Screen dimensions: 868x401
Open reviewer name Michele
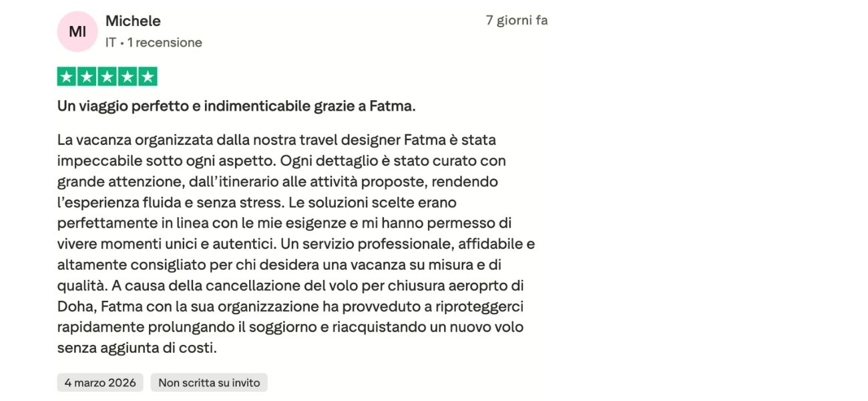pos(133,21)
